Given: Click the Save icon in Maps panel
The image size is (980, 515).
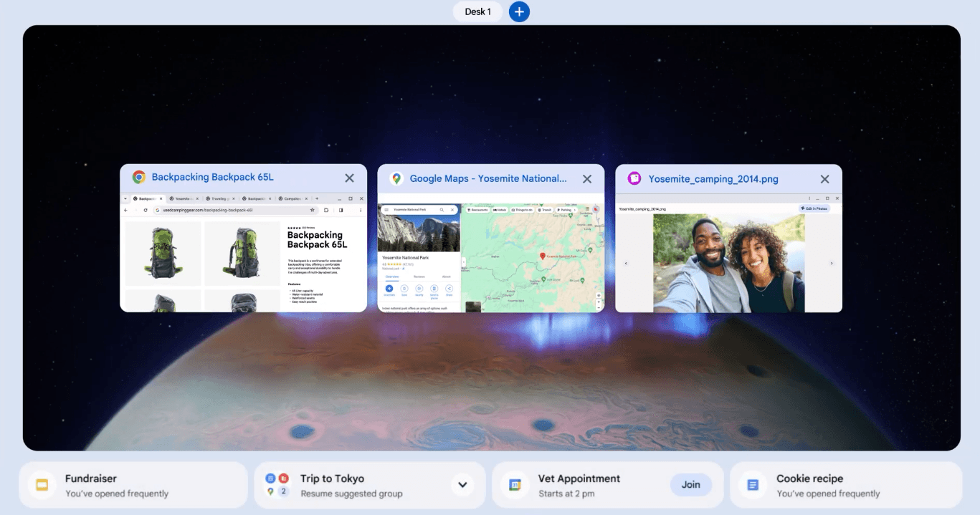Looking at the screenshot, I should click(x=404, y=289).
